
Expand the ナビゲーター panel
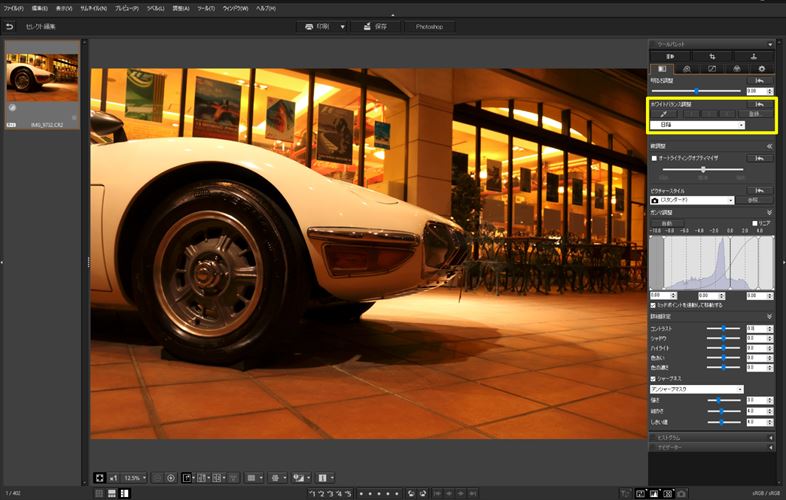[712, 447]
